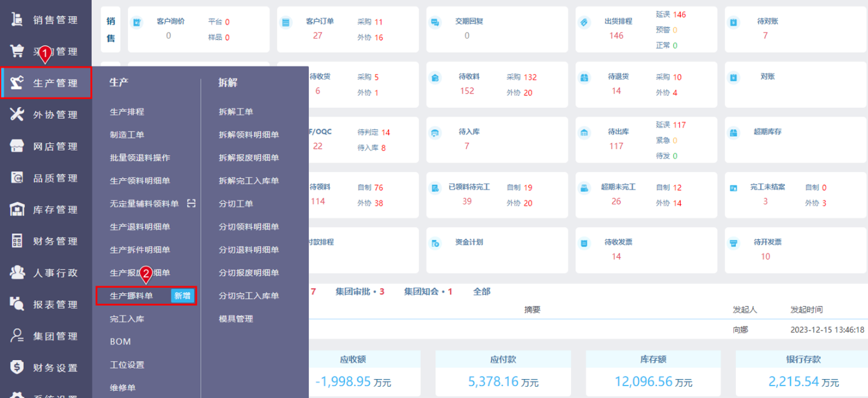The image size is (868, 398).
Task: Select 工位设置 from the submenu
Action: (x=127, y=365)
